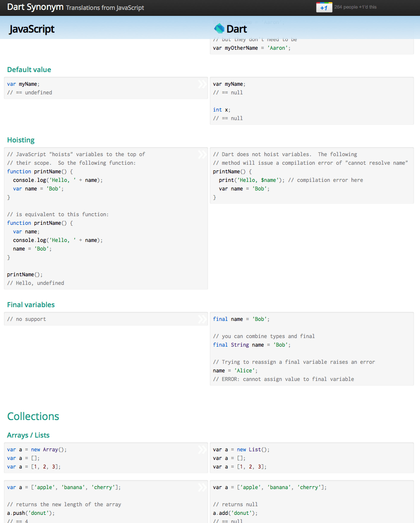Click '// Trying to reassign a final variable' comment
Image resolution: width=420 pixels, height=523 pixels.
(294, 362)
